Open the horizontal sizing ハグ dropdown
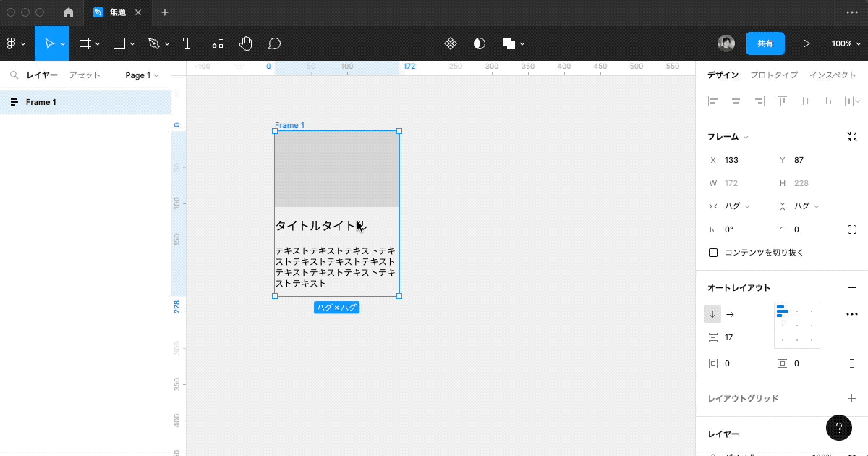Viewport: 868px width, 456px height. (731, 206)
